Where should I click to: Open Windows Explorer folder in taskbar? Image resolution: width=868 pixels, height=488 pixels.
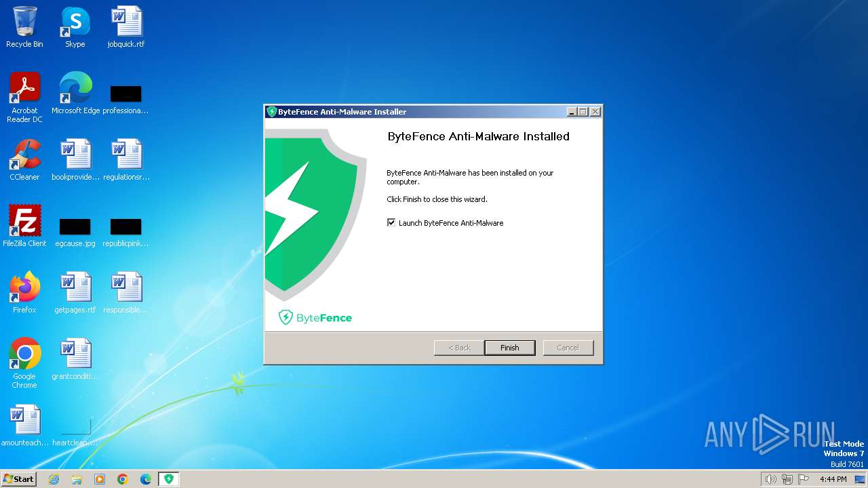(77, 479)
